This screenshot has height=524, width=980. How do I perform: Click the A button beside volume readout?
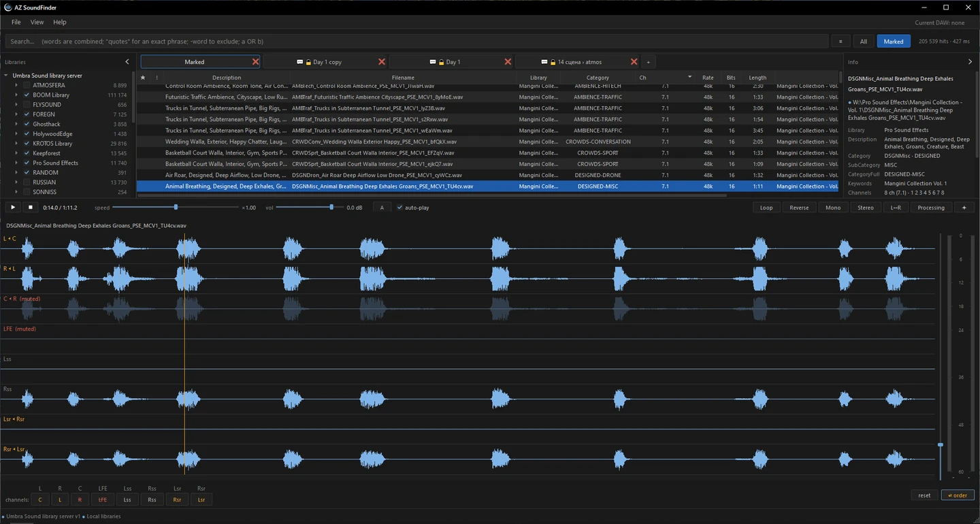click(382, 208)
